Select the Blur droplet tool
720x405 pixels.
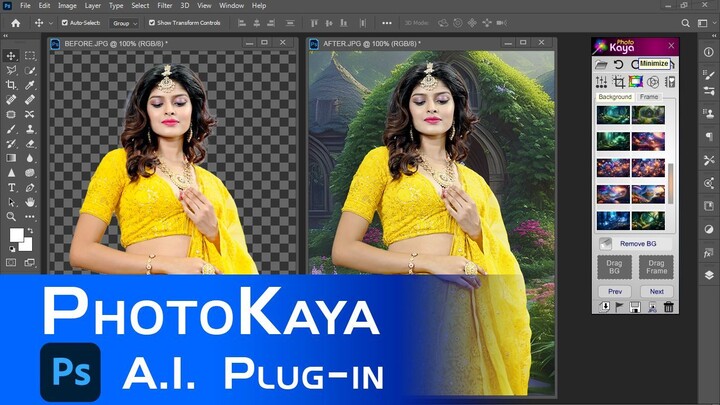(30, 158)
